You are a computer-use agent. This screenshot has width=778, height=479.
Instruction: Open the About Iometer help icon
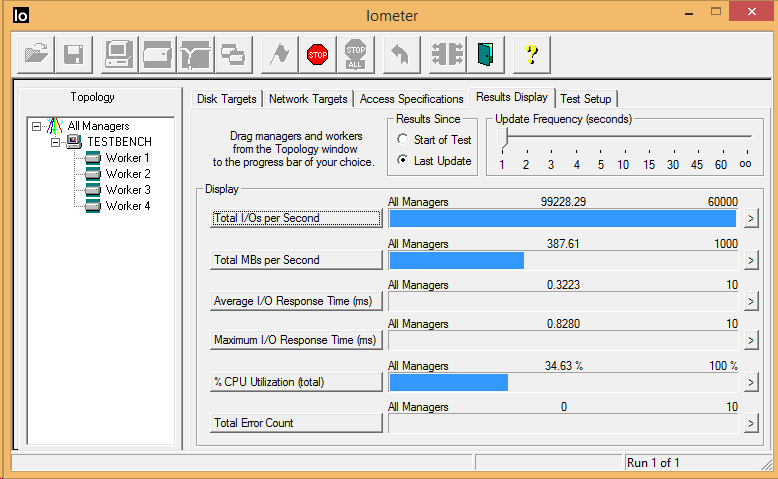click(532, 54)
